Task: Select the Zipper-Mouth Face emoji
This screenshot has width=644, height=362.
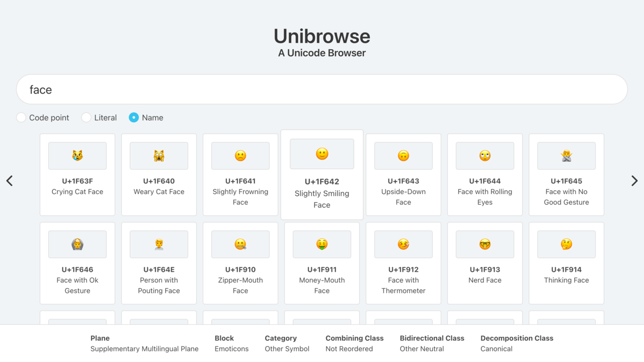Action: 240,244
